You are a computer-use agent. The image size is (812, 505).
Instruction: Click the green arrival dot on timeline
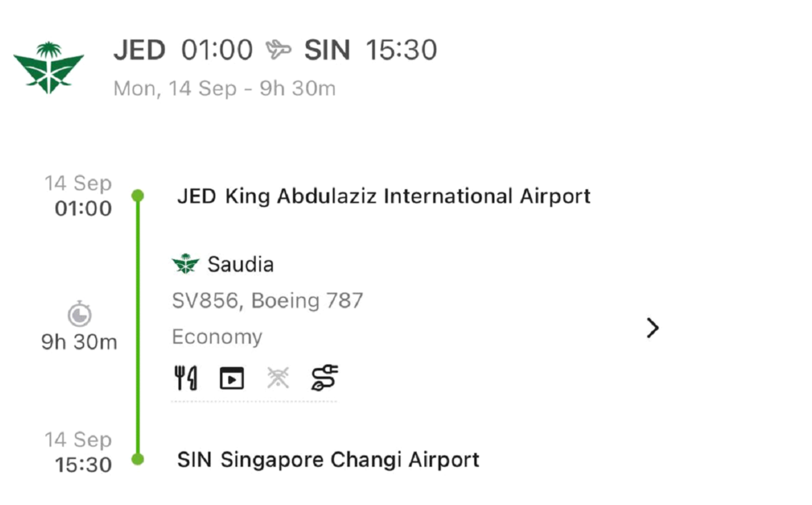(138, 459)
